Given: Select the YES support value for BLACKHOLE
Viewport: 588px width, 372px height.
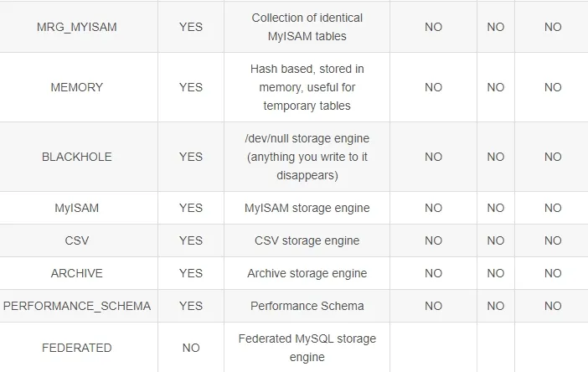Looking at the screenshot, I should (191, 157).
